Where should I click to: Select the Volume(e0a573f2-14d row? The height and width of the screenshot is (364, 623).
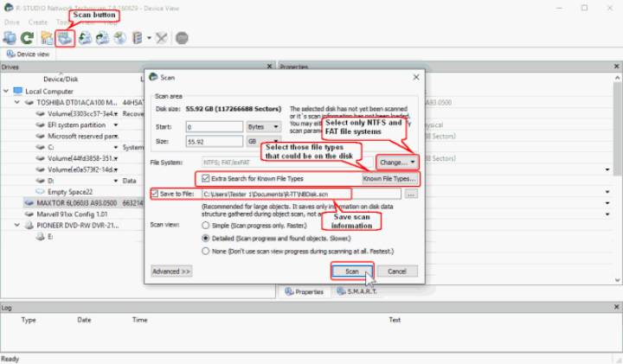(82, 169)
